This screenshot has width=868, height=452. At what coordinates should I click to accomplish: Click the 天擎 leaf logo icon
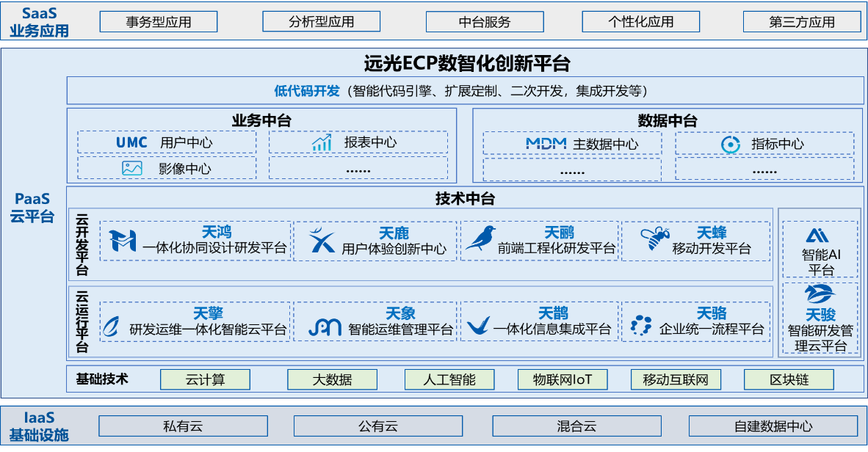(112, 327)
